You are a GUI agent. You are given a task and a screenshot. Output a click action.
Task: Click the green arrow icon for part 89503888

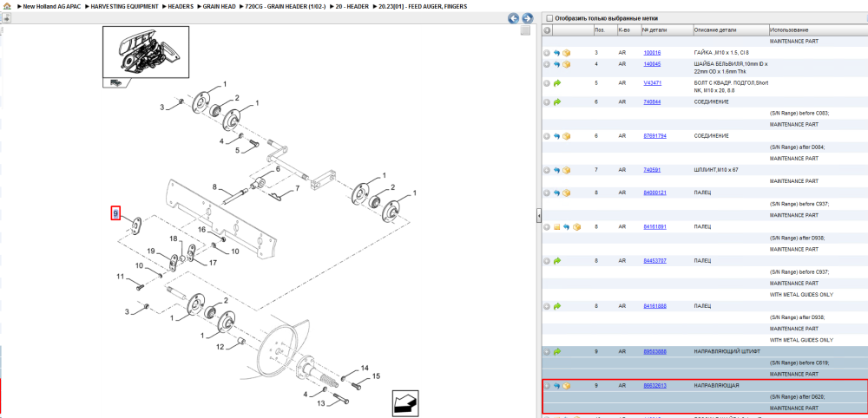[x=557, y=351]
